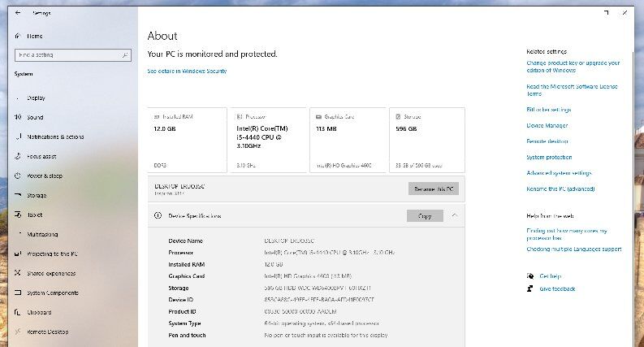This screenshot has width=644, height=347.
Task: Open Clipboard settings in the sidebar
Action: [39, 312]
